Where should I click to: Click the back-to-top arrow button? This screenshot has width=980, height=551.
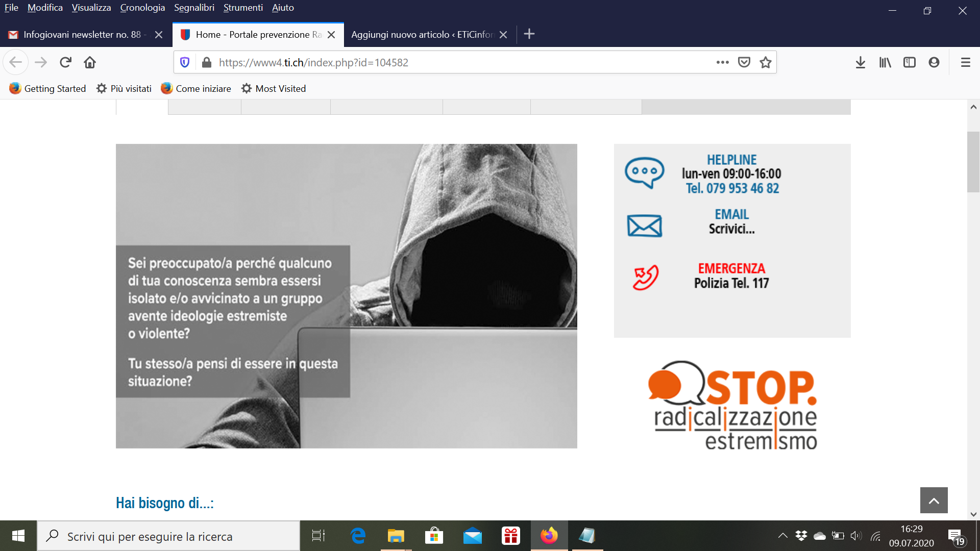point(934,500)
